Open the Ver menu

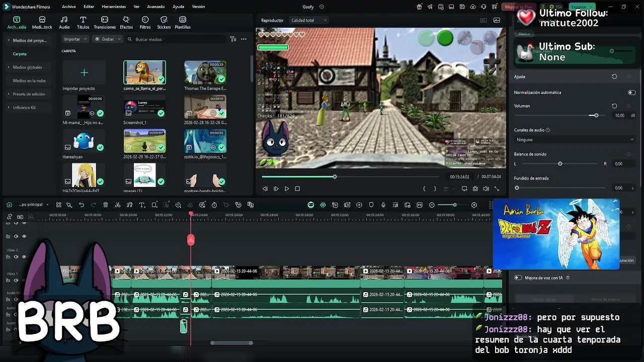pyautogui.click(x=136, y=7)
